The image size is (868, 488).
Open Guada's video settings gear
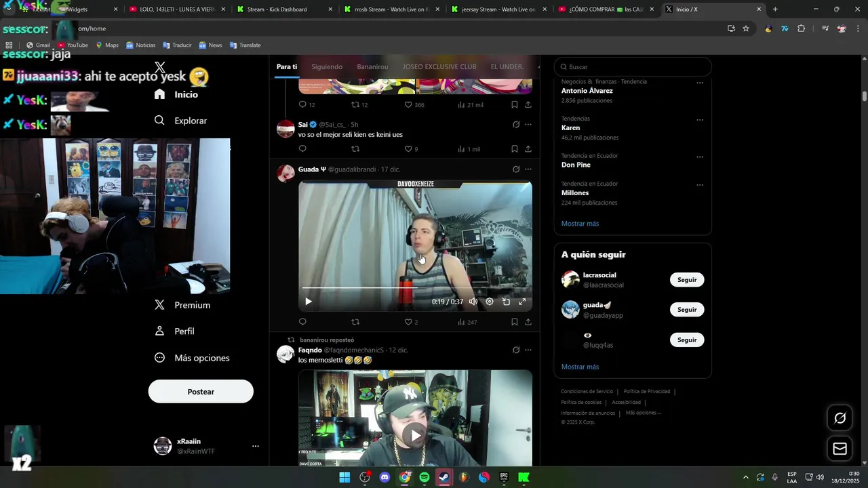490,302
